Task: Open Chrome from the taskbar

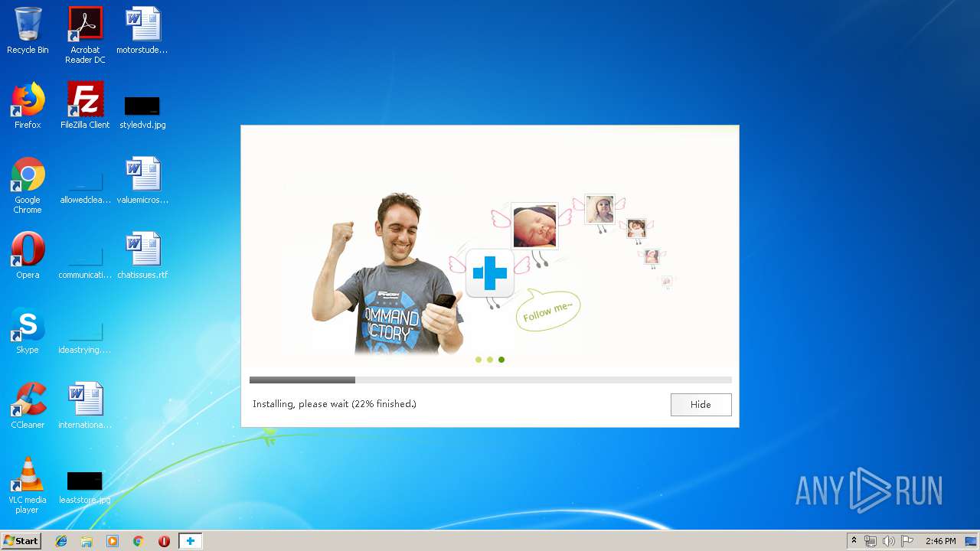Action: coord(138,541)
